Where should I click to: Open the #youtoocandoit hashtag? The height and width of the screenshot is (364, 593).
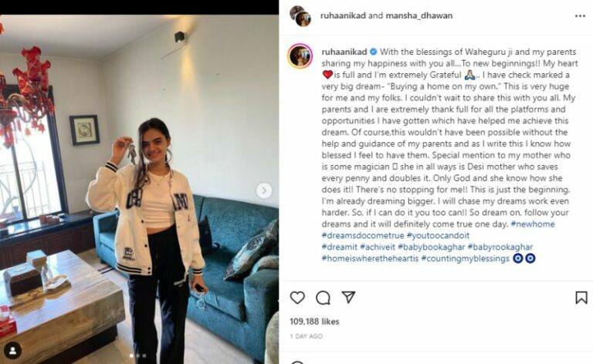click(x=438, y=236)
